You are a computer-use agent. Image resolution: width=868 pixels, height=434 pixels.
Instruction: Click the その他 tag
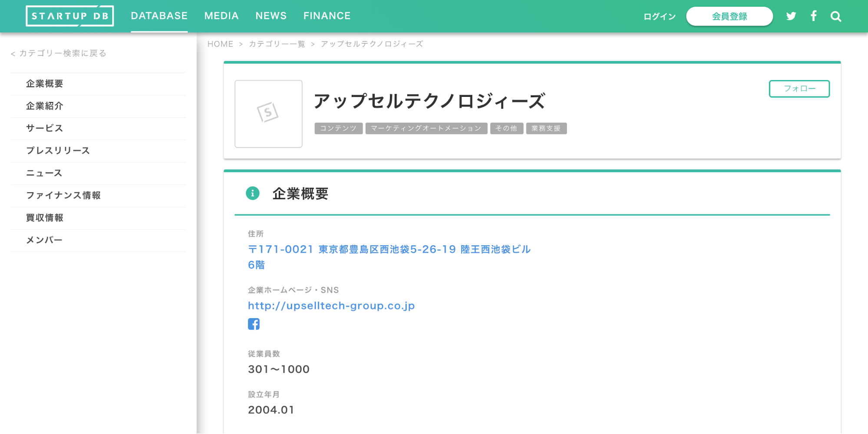(506, 128)
